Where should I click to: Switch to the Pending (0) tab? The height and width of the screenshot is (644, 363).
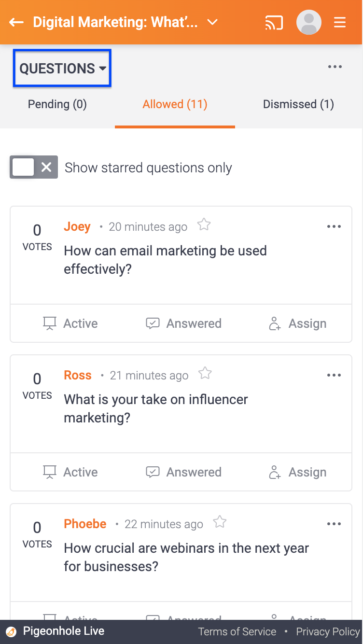coord(57,104)
